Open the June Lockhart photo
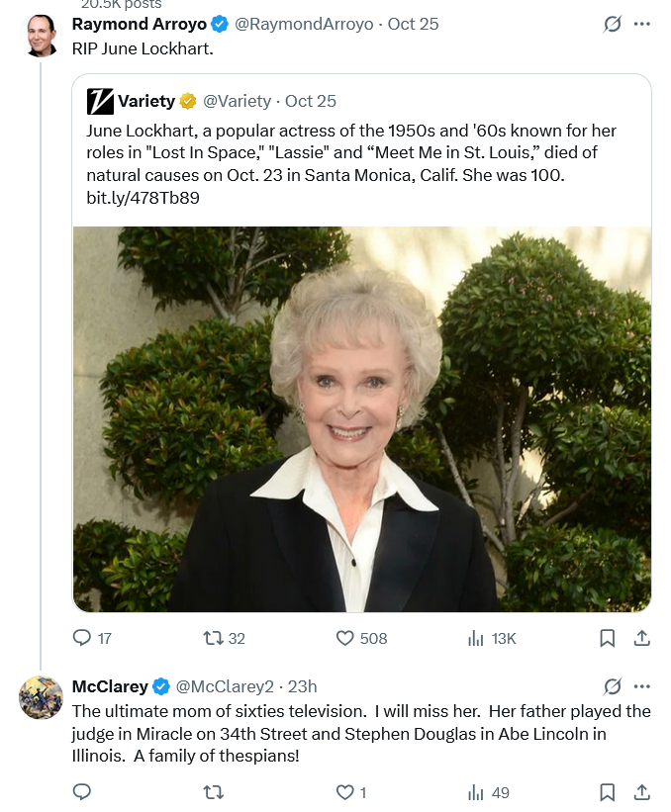671x812 pixels. [x=361, y=418]
